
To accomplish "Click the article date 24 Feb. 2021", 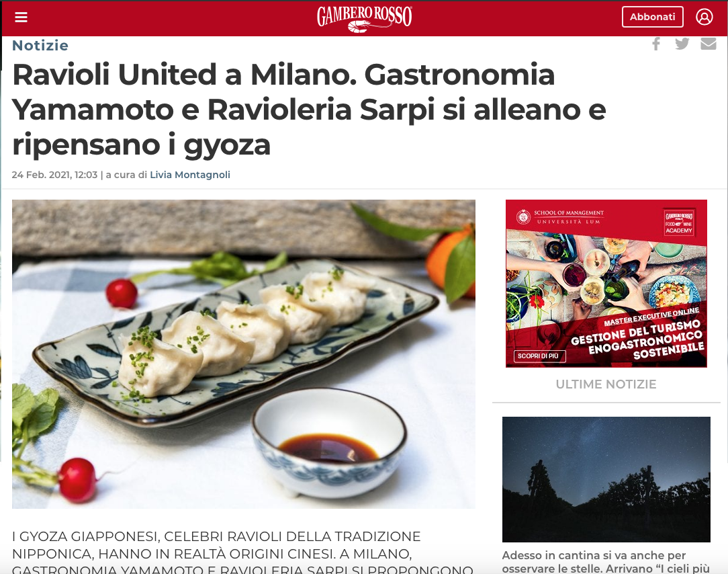I will click(54, 175).
